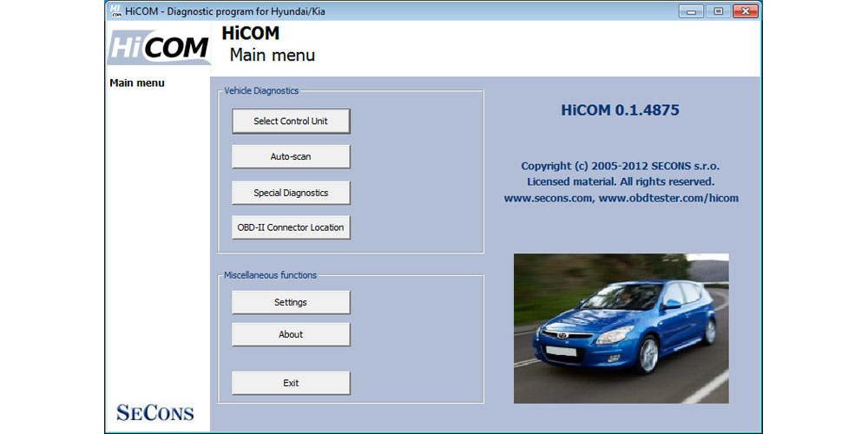Image resolution: width=868 pixels, height=434 pixels.
Task: Close the HiCOM diagnostic program window
Action: tap(745, 10)
